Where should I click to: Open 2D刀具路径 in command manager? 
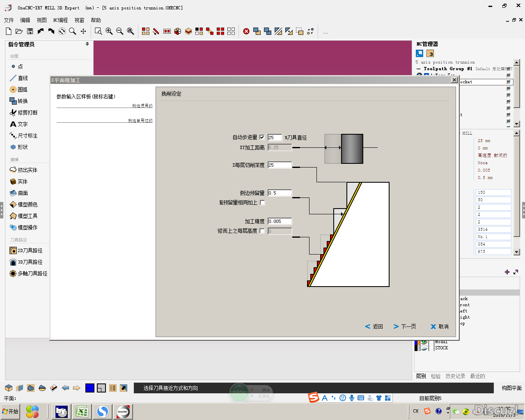tap(26, 250)
